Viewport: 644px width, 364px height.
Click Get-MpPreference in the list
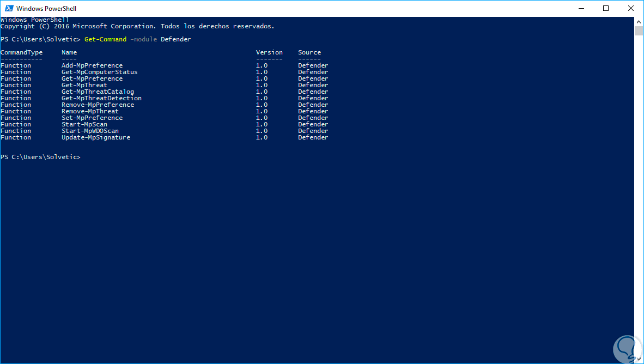coord(92,79)
